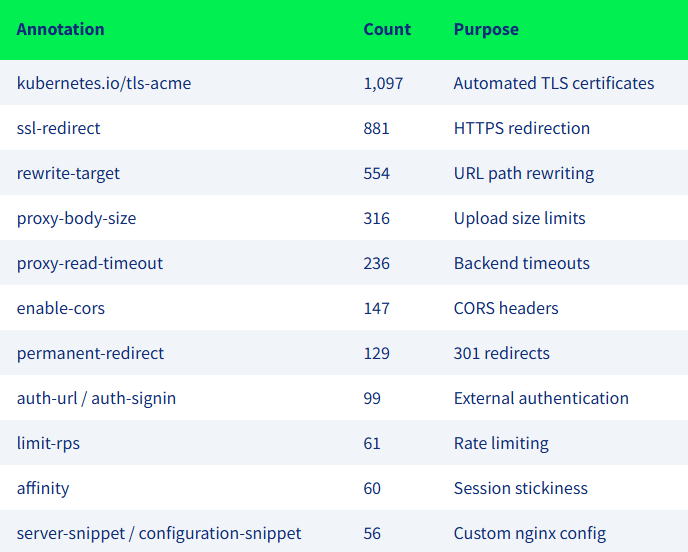Select the proxy-read-timeout annotation cell
The height and width of the screenshot is (552, 688).
pos(90,263)
